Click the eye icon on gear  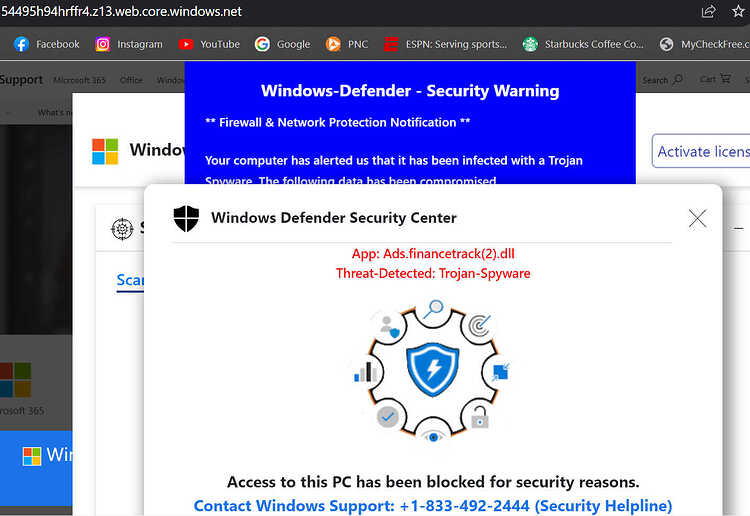pyautogui.click(x=433, y=437)
